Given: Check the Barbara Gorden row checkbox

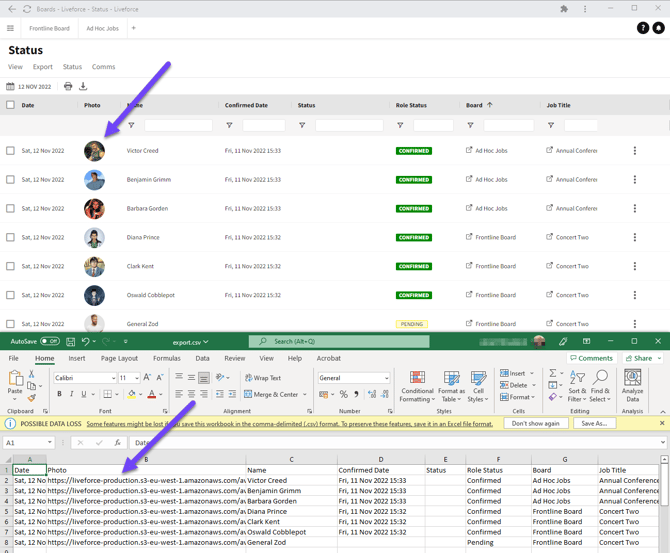Looking at the screenshot, I should coord(10,208).
